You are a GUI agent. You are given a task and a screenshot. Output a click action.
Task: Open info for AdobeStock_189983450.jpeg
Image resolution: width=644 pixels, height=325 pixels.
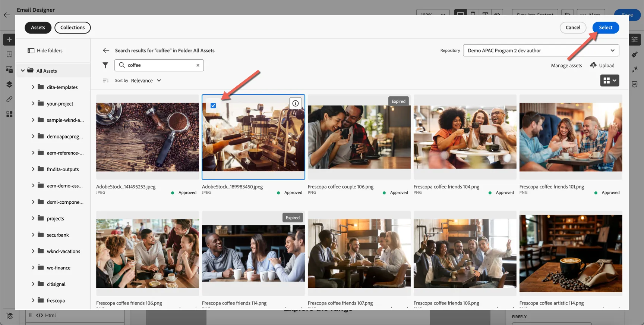click(x=296, y=103)
